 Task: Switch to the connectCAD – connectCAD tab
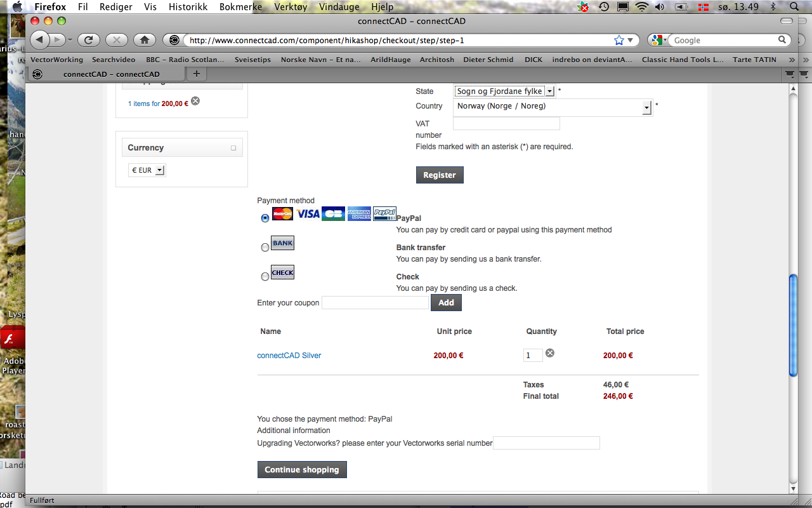[x=112, y=74]
